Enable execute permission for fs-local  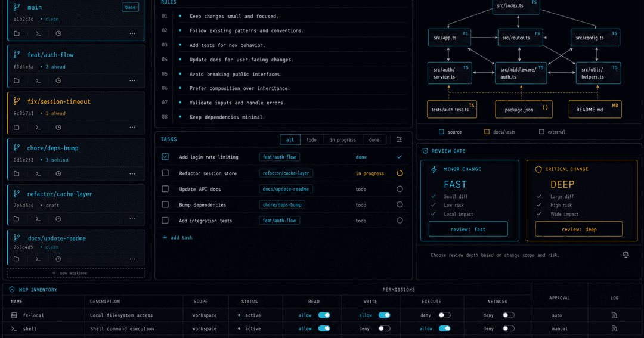click(444, 315)
